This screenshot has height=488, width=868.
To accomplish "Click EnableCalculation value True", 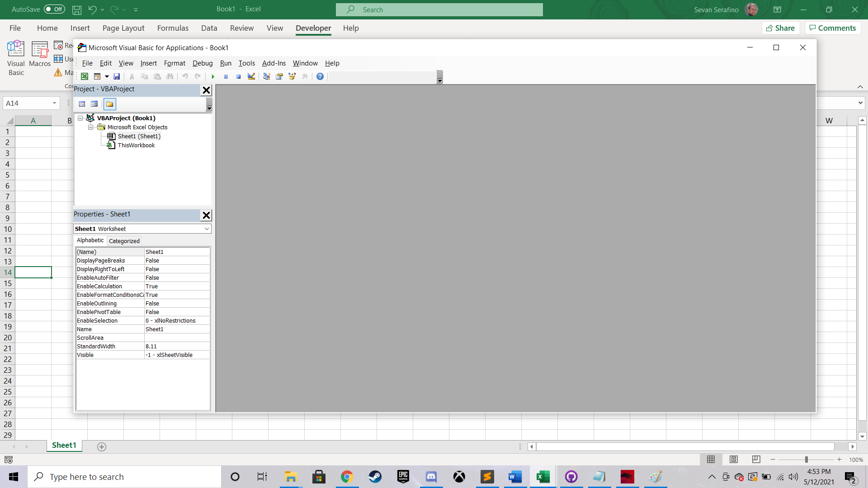I will [177, 286].
